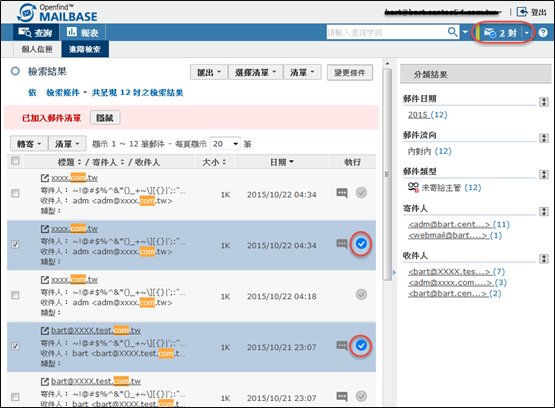Open the 報表 menu tab
Screen dimensions: 555x408
[82, 33]
